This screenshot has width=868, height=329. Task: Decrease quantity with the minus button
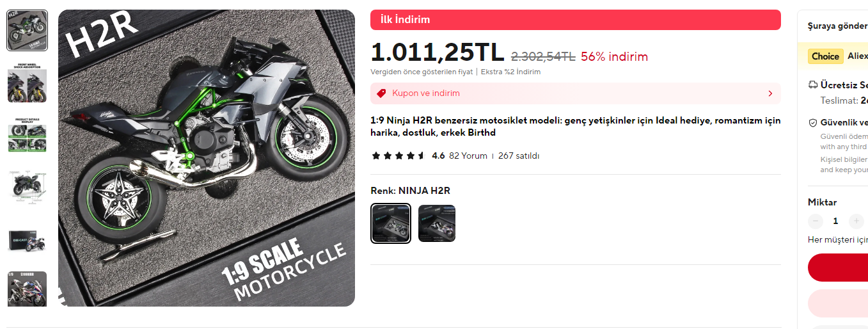(x=816, y=221)
